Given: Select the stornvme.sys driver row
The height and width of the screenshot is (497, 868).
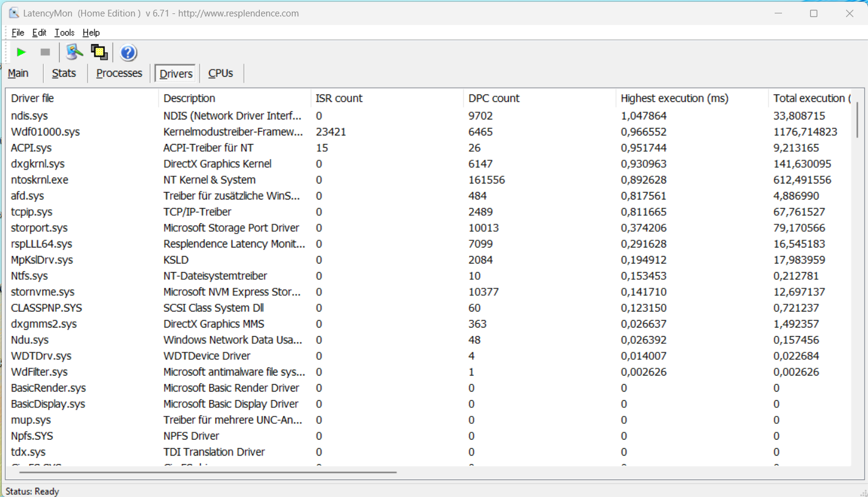Looking at the screenshot, I should click(x=428, y=292).
